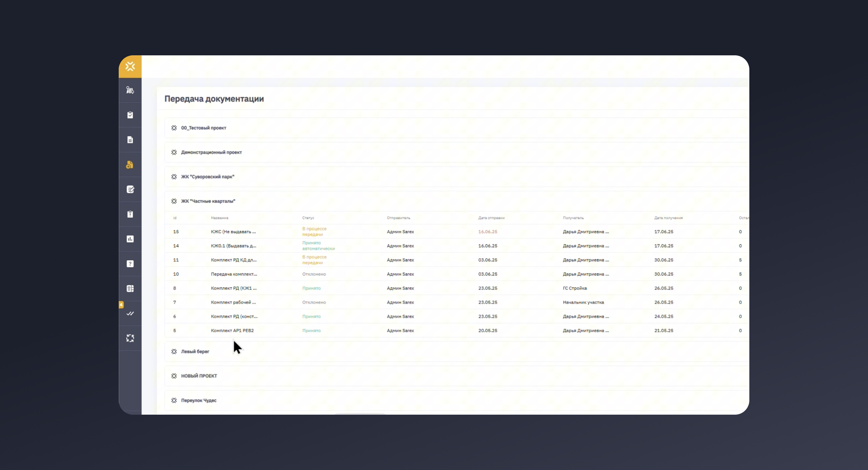Click the Дата отправки column header

[x=491, y=218]
